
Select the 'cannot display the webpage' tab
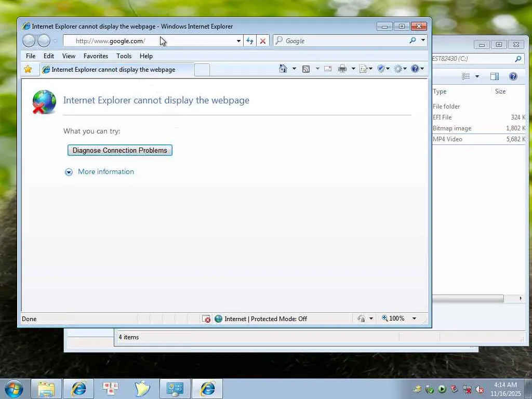pyautogui.click(x=117, y=70)
